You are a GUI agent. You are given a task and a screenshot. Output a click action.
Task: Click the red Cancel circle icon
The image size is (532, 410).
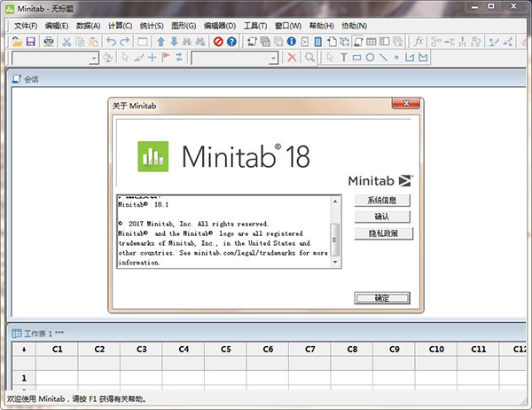218,42
